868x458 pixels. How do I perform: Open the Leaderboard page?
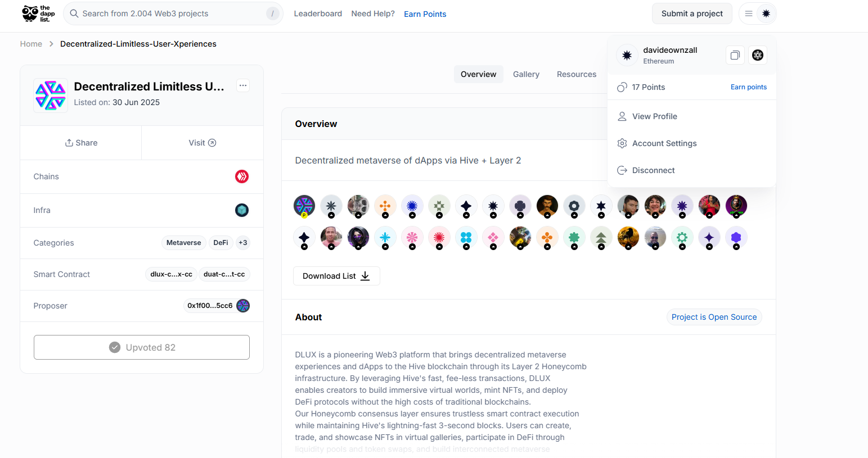coord(318,13)
